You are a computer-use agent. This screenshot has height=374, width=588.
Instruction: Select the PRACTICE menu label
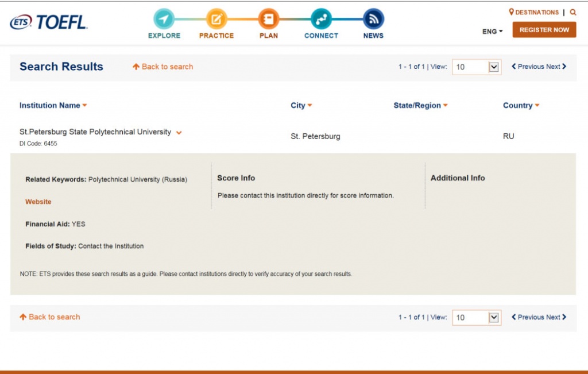(216, 36)
